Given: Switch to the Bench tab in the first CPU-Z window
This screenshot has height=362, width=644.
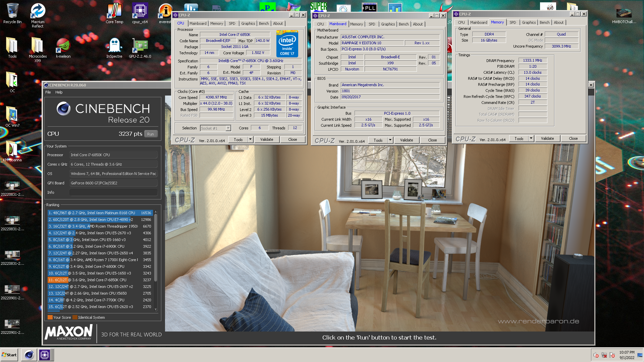Looking at the screenshot, I should point(264,23).
